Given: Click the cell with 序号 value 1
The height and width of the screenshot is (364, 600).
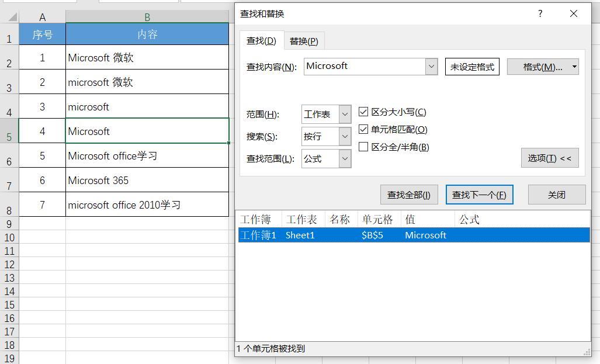Looking at the screenshot, I should (42, 57).
